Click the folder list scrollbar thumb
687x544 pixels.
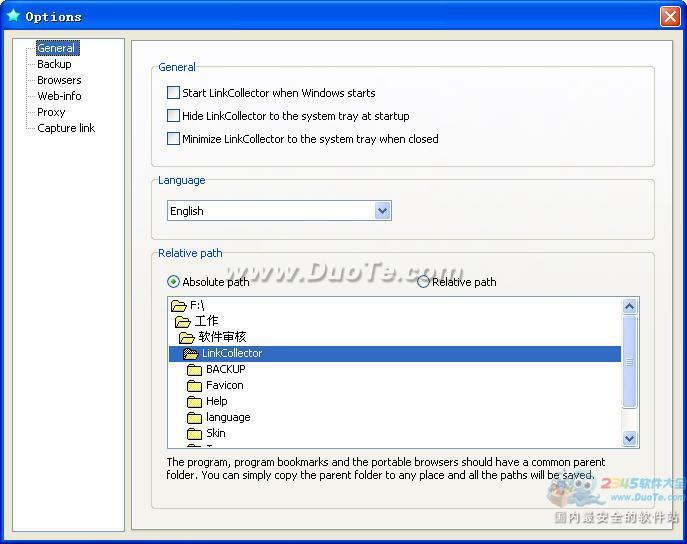[630, 362]
